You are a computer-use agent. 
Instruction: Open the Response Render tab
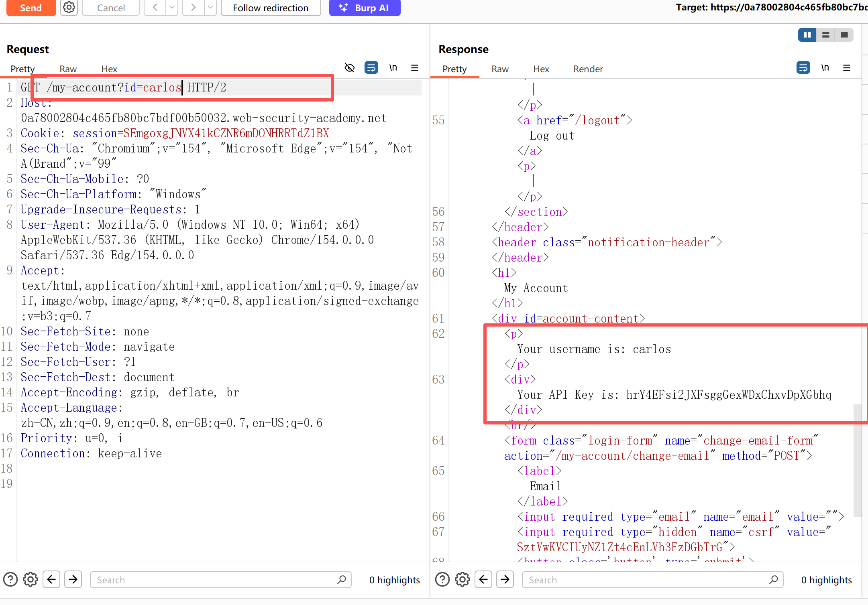coord(588,69)
